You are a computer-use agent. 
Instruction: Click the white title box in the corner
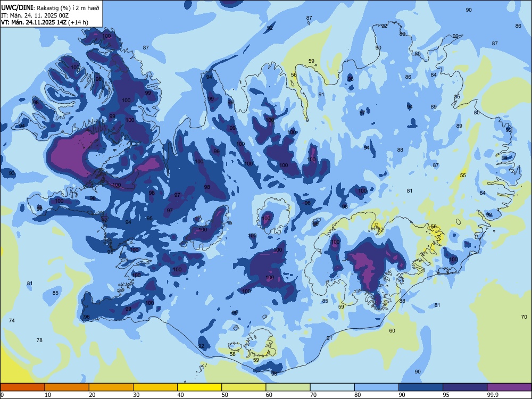point(51,14)
